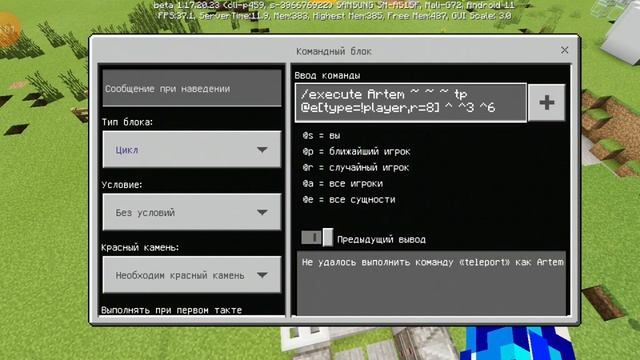Click the 'Тип блока:' label
The height and width of the screenshot is (360, 640).
coord(127,122)
